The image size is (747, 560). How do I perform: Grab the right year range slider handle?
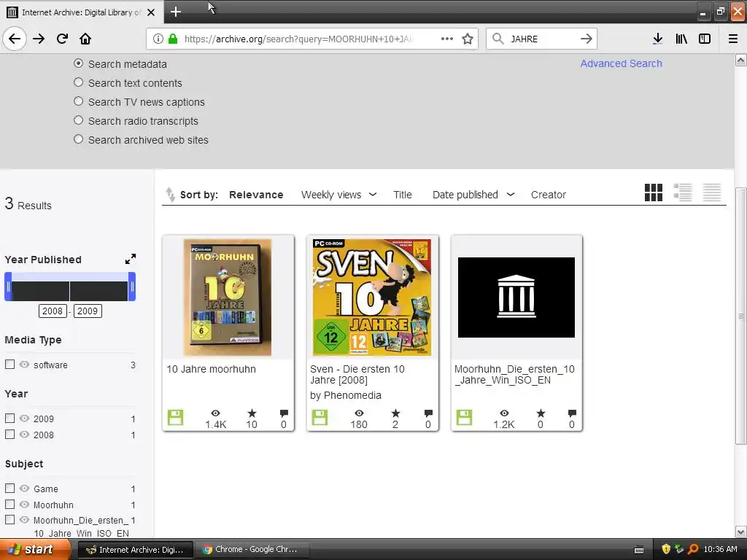point(132,286)
